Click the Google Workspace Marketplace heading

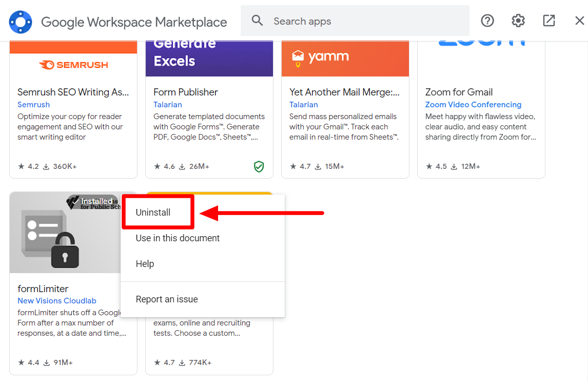coord(134,22)
